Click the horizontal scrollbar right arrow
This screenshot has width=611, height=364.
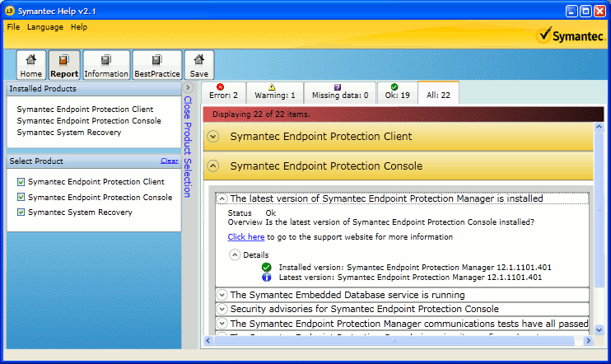point(588,341)
